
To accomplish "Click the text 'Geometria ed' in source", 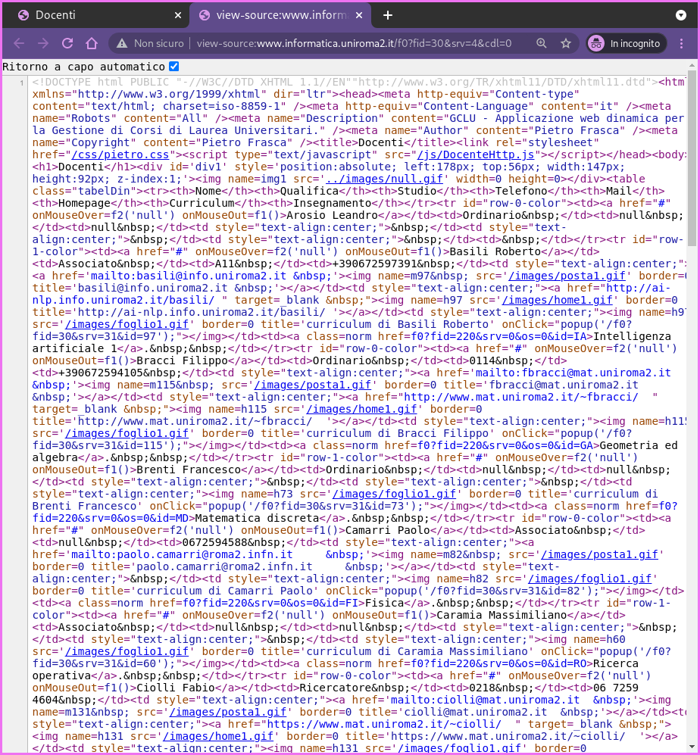I will pos(639,445).
